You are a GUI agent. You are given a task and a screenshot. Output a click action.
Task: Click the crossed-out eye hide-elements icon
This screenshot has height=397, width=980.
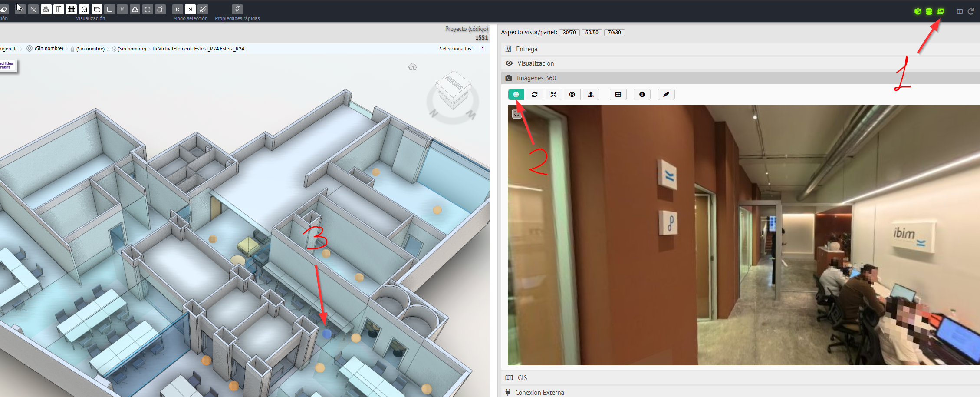click(33, 9)
